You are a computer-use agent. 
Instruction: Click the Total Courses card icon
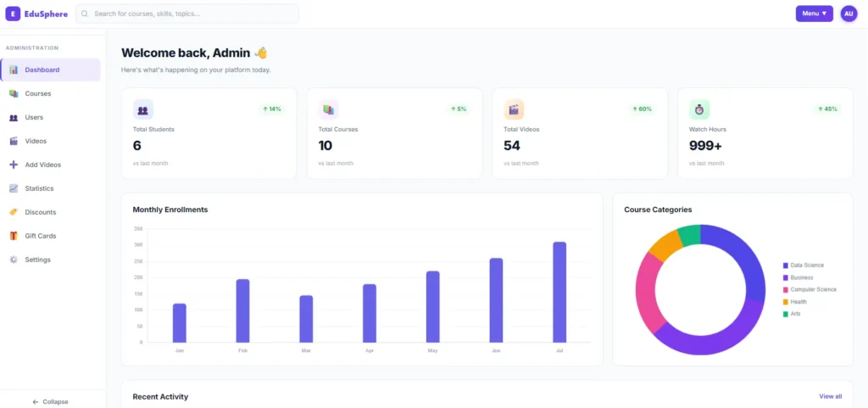click(328, 109)
